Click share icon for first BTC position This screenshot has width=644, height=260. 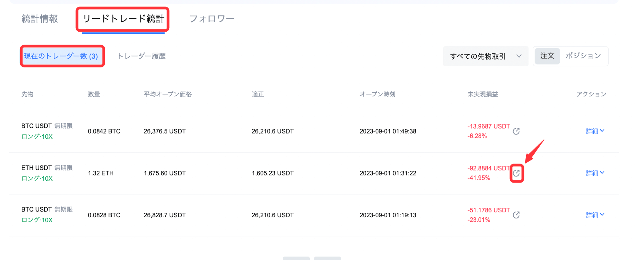pos(516,131)
